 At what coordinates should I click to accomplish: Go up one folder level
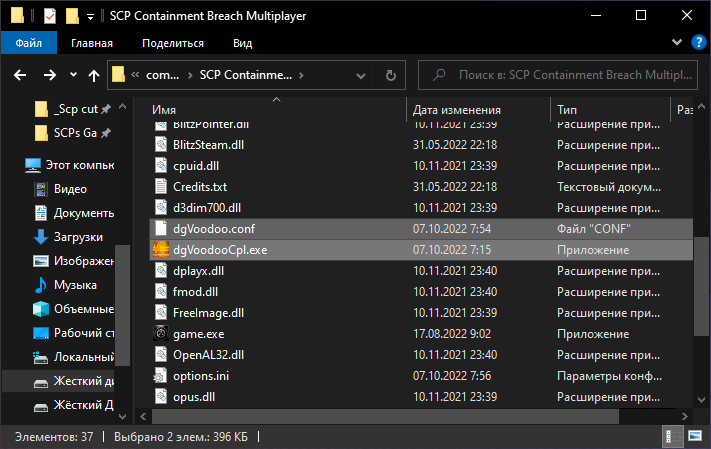point(94,75)
